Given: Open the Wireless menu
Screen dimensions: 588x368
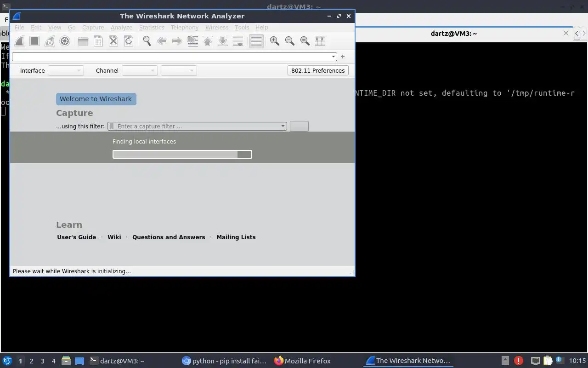Looking at the screenshot, I should (217, 27).
